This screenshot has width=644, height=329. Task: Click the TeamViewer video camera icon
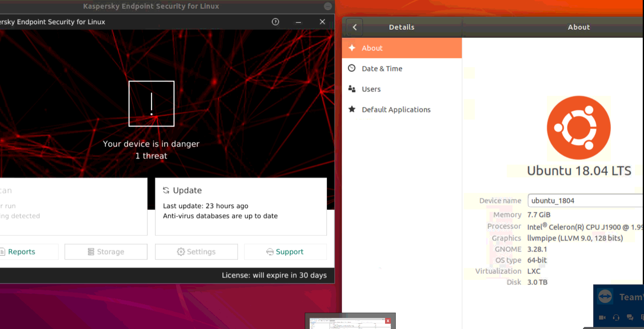pyautogui.click(x=602, y=318)
